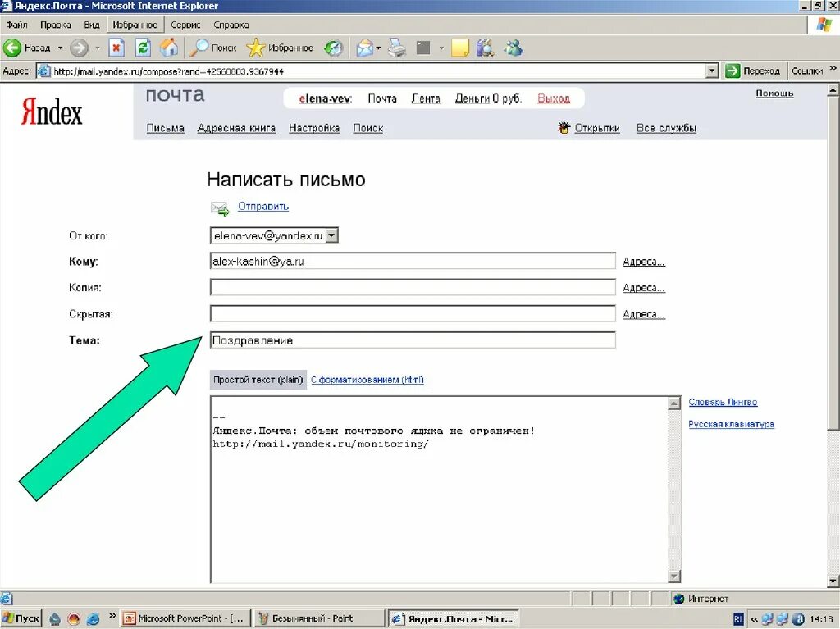Click the Выход logout link
Viewport: 840px width, 629px height.
[554, 98]
